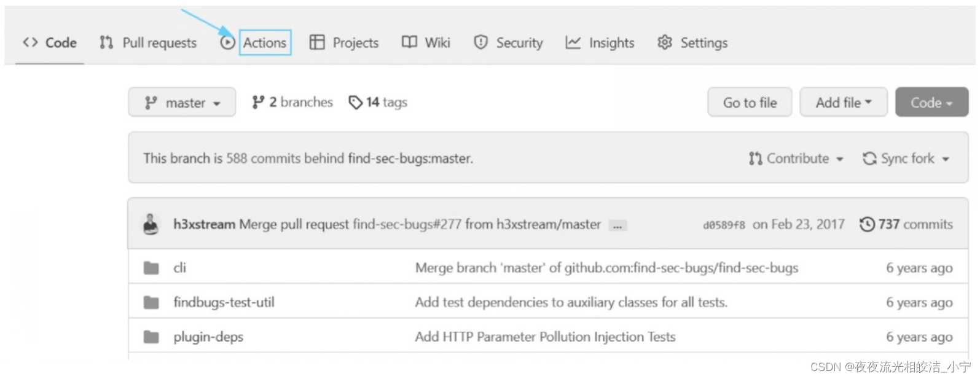Open the plugin-deps folder
Screen dimensions: 980x379
tap(208, 336)
